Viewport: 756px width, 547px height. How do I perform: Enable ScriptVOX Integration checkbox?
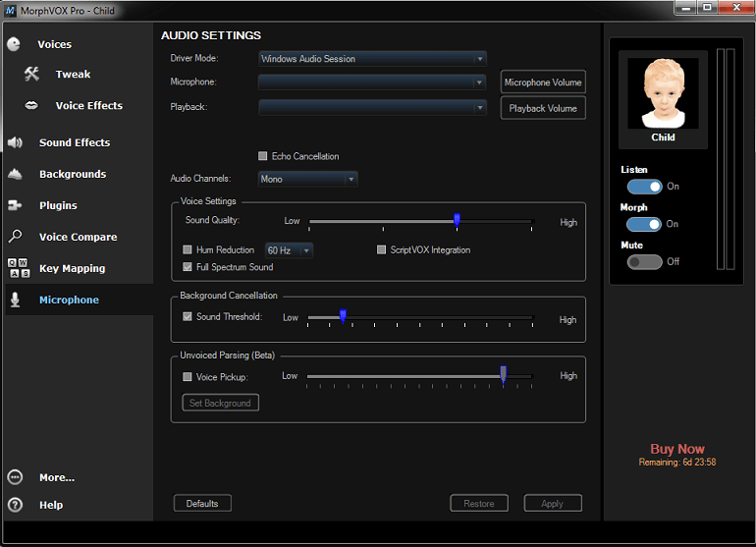[381, 249]
